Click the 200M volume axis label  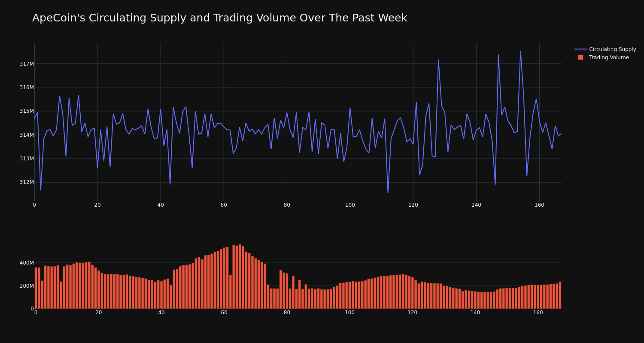pyautogui.click(x=26, y=286)
